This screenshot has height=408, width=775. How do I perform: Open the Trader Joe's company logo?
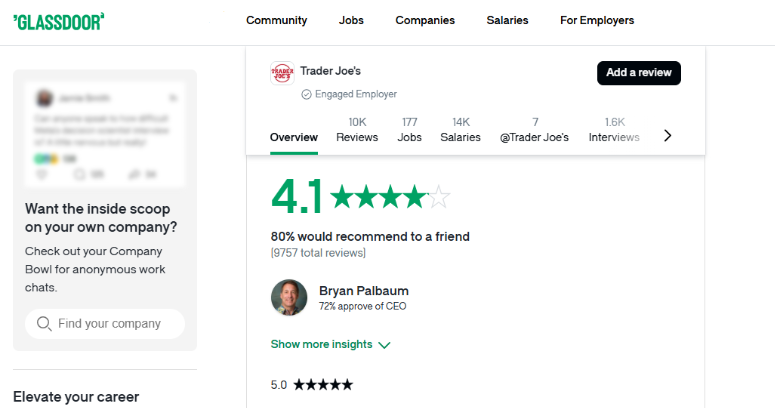click(282, 73)
